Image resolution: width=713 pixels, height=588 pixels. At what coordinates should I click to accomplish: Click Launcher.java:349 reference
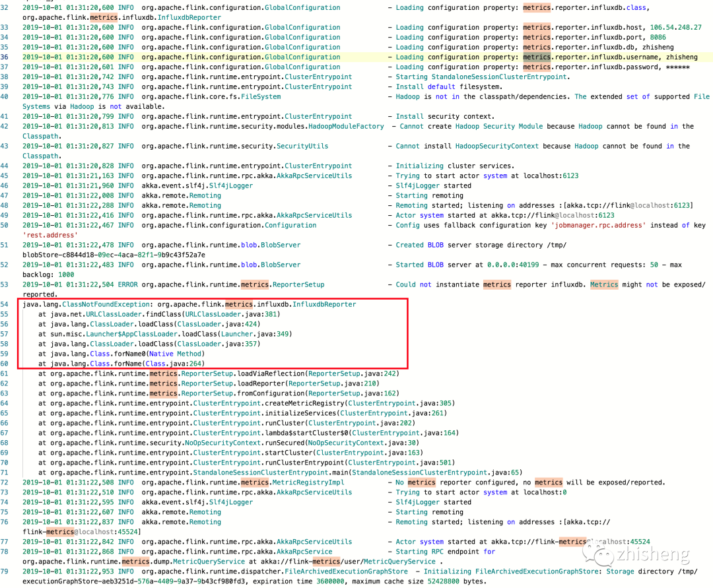pyautogui.click(x=255, y=335)
